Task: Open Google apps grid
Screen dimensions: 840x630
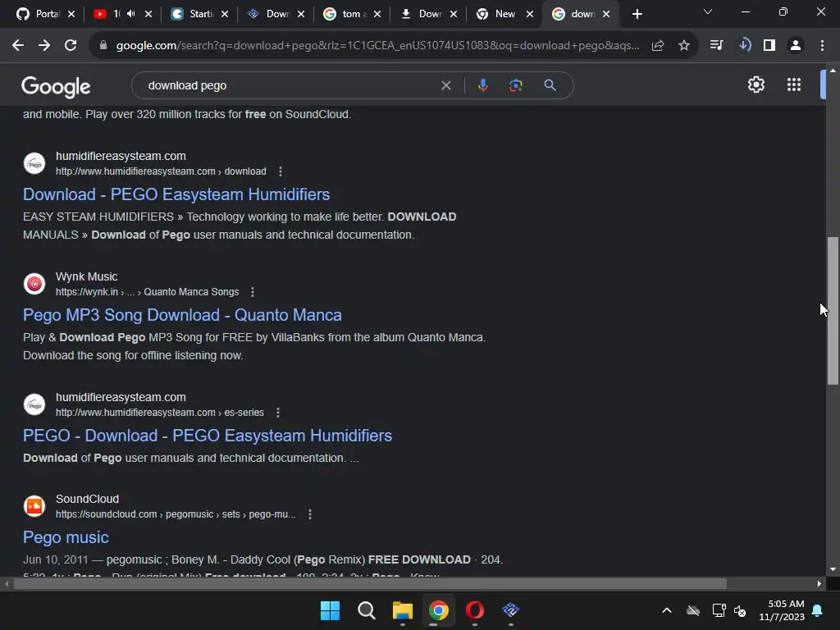Action: coord(794,84)
